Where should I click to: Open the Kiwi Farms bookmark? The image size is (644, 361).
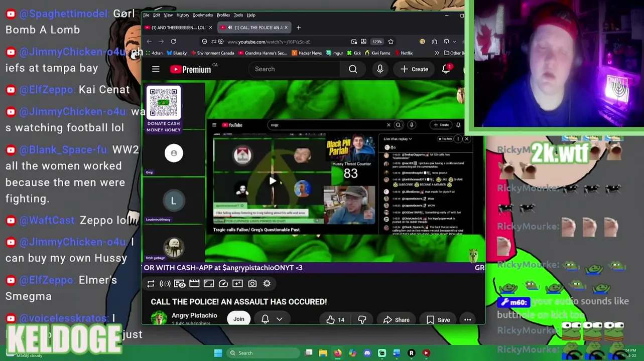click(378, 53)
